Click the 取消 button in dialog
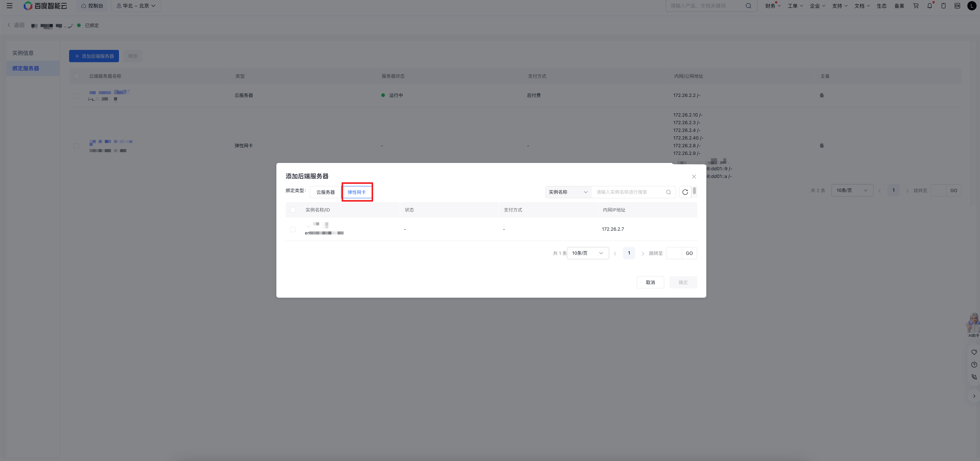Screen dimensions: 980x461 point(650,282)
